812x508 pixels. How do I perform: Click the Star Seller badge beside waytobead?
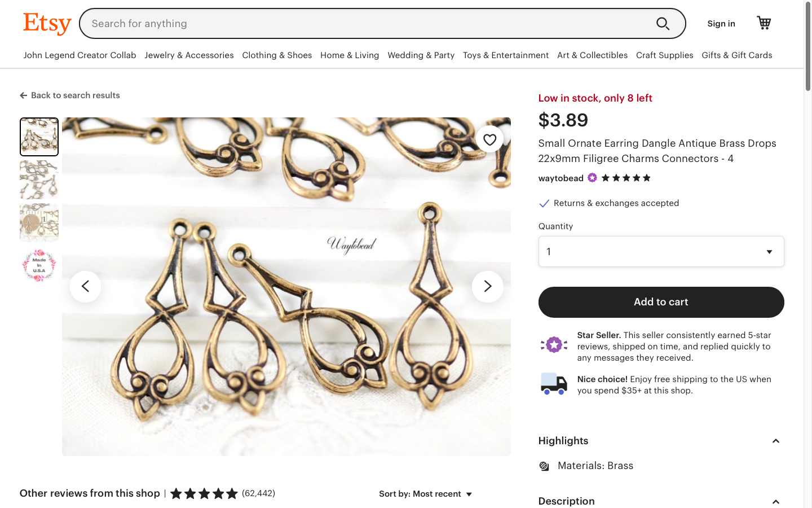(x=592, y=178)
